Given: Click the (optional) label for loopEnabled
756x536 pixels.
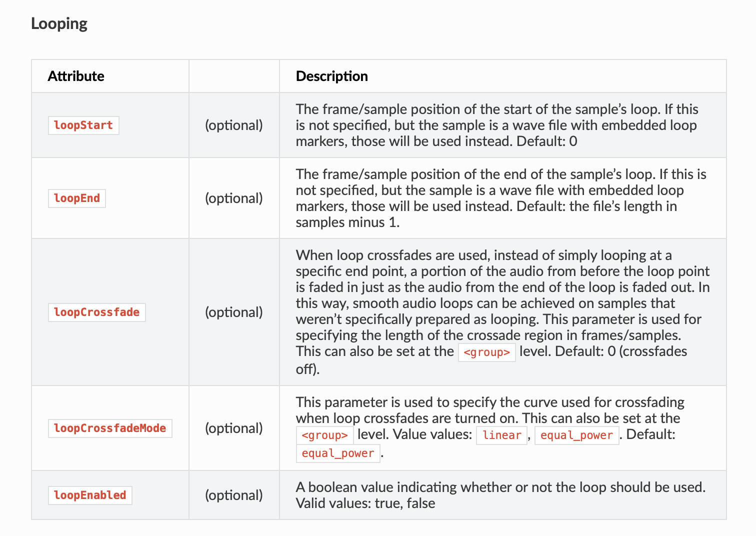Looking at the screenshot, I should pos(233,495).
